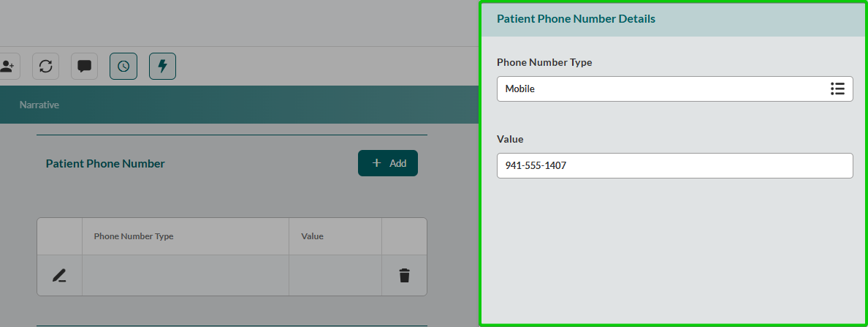Click the add user icon
The height and width of the screenshot is (327, 868).
click(8, 66)
